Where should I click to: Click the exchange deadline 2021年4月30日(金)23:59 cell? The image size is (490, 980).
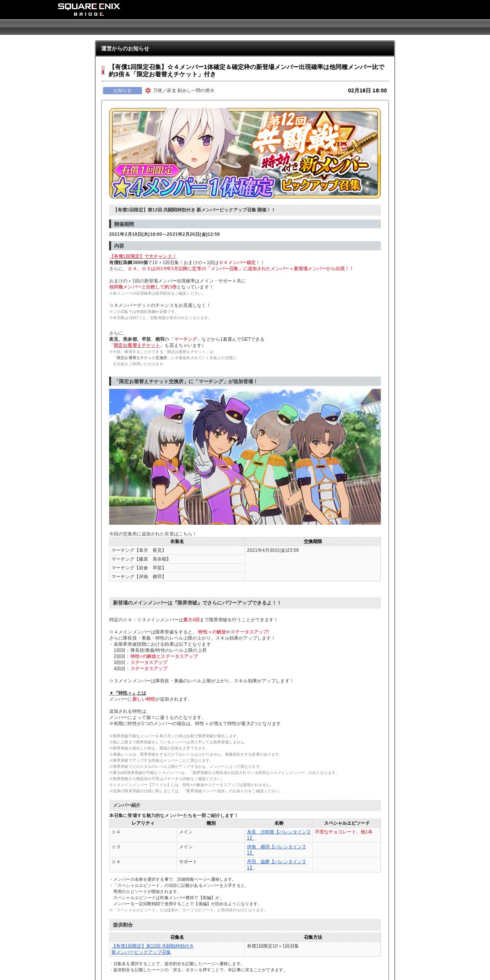point(313,563)
